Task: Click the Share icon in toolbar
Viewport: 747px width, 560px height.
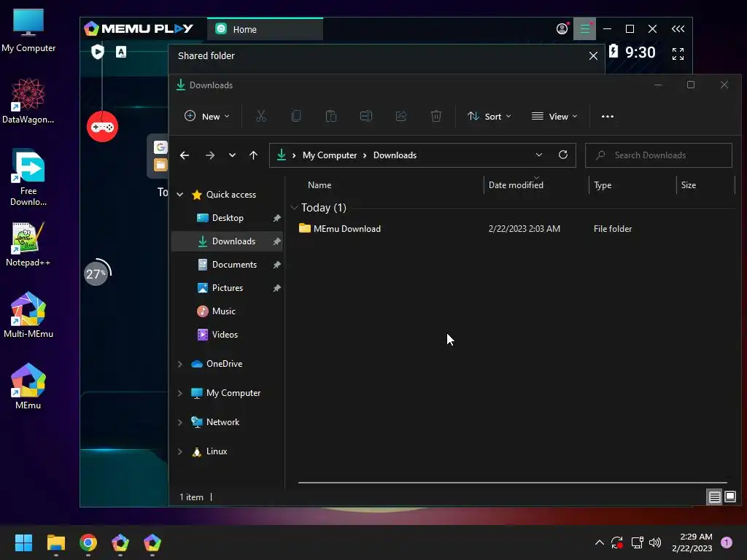Action: pyautogui.click(x=401, y=116)
